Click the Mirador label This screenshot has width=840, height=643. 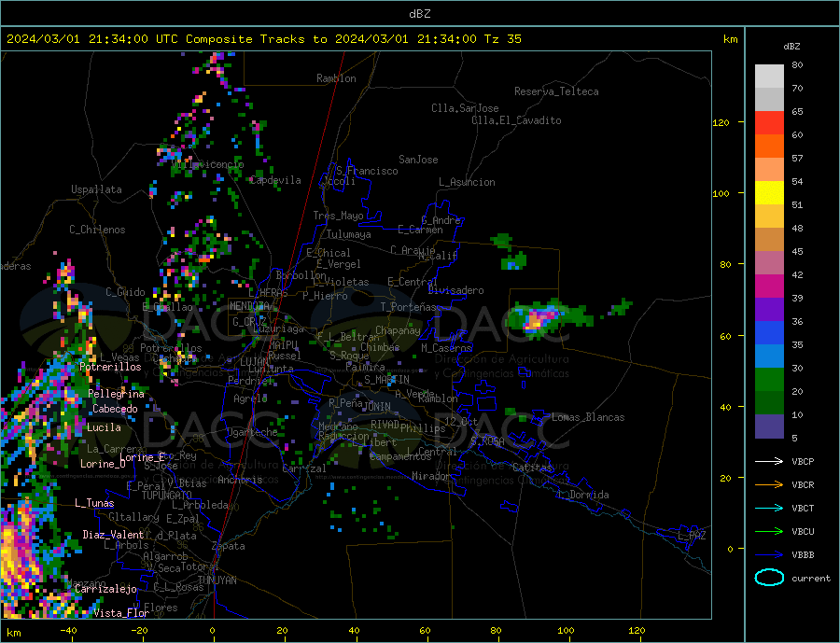coord(431,476)
